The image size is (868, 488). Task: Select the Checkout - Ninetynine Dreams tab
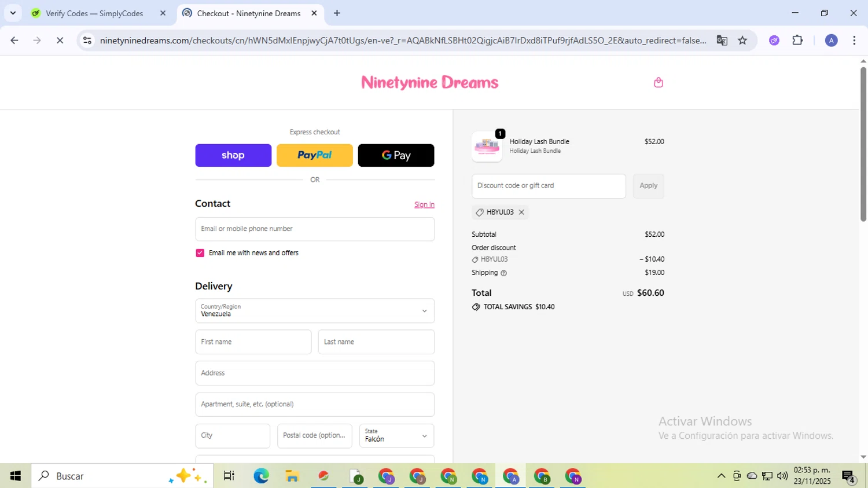pos(249,13)
